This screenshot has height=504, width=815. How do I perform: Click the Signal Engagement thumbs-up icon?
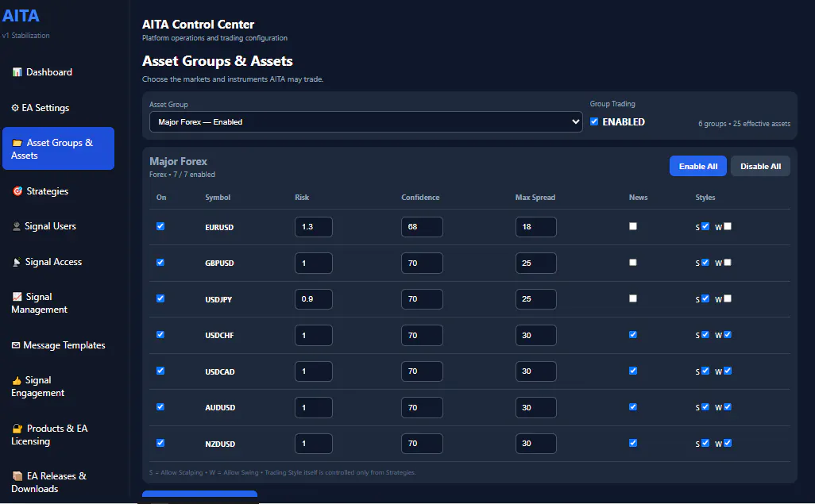coord(17,381)
